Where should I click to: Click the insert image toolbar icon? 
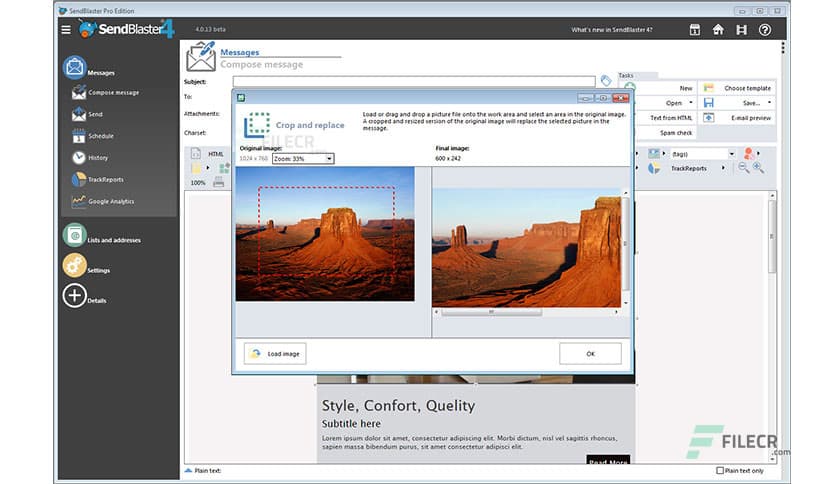pos(654,154)
